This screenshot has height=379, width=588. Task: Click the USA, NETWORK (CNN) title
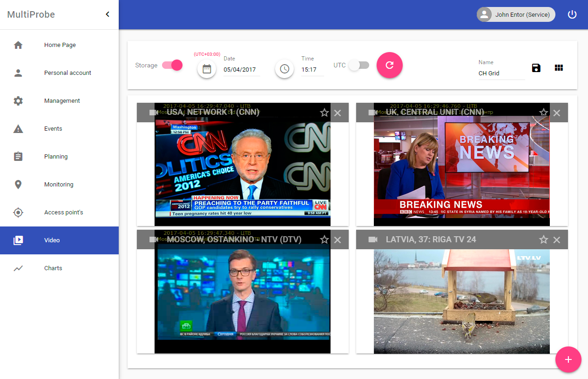(x=213, y=113)
